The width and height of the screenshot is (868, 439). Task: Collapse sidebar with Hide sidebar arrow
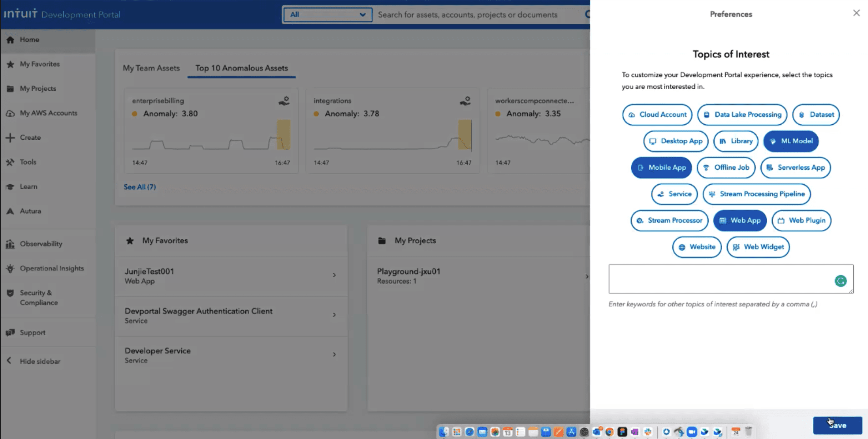[x=9, y=361]
